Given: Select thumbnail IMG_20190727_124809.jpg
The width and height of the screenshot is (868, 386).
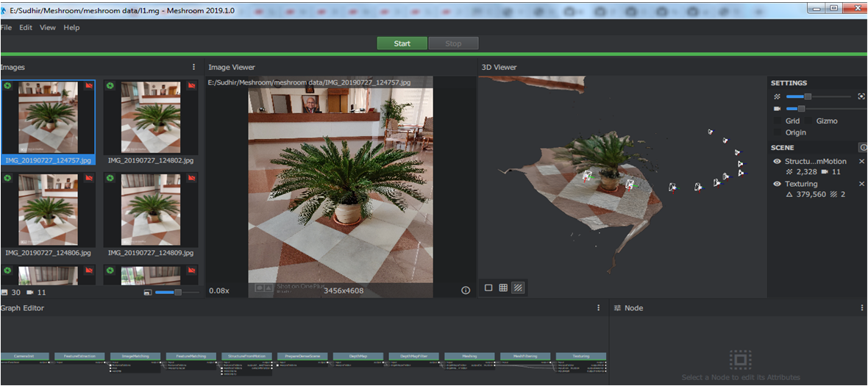Looking at the screenshot, I should [x=151, y=215].
